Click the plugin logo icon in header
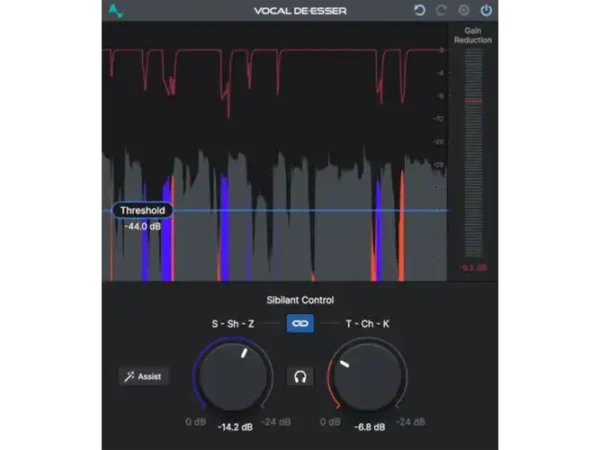 [x=116, y=11]
